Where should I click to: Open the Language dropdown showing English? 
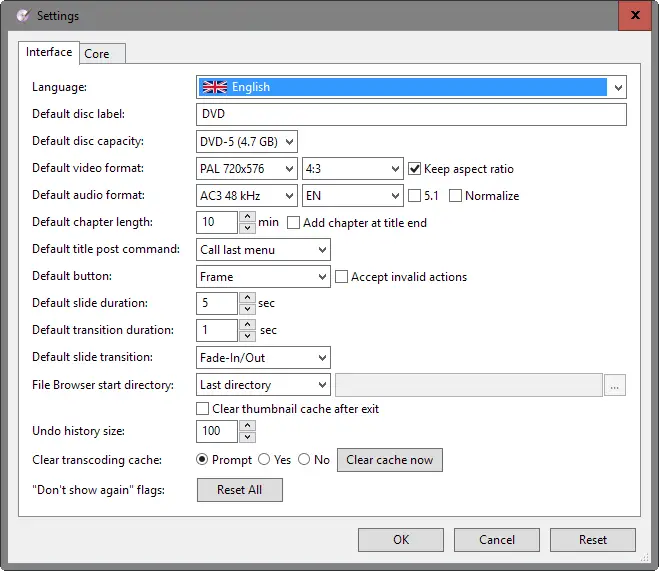tap(411, 87)
